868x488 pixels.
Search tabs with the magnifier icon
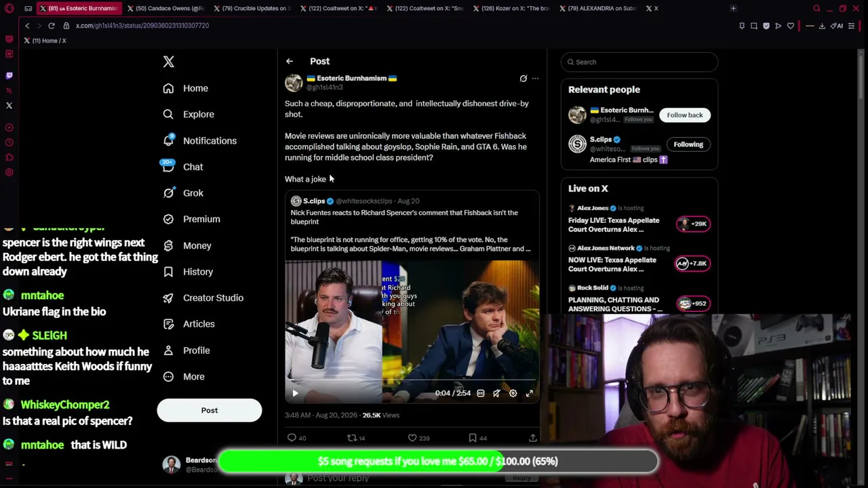[x=816, y=8]
